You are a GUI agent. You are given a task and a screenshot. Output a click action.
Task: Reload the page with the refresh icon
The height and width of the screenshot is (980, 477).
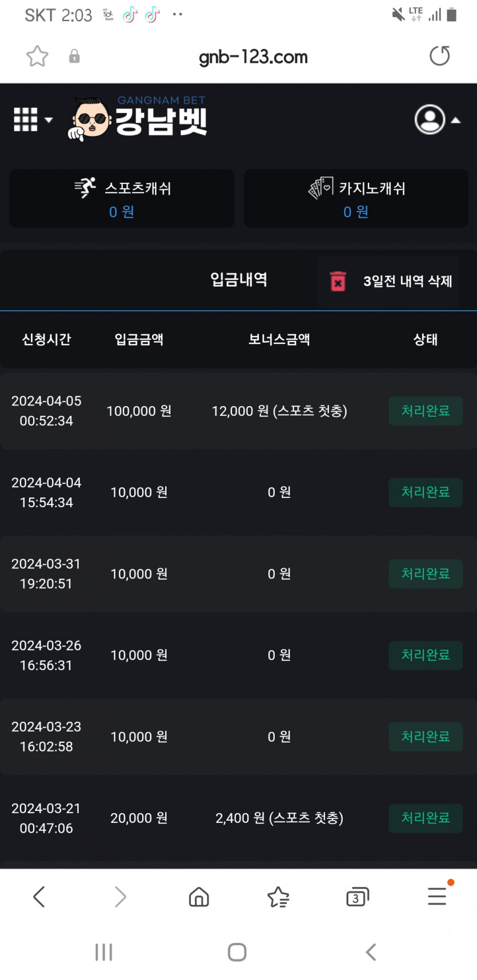(439, 56)
